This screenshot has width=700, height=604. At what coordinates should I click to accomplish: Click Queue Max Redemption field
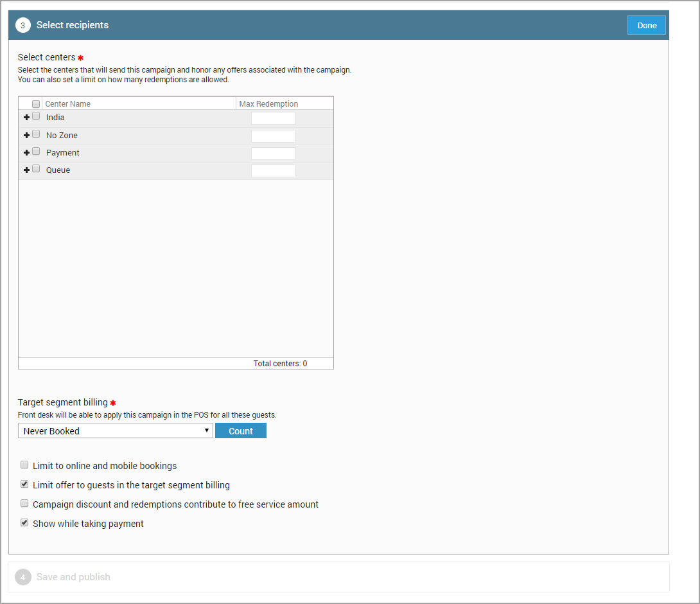click(x=273, y=171)
